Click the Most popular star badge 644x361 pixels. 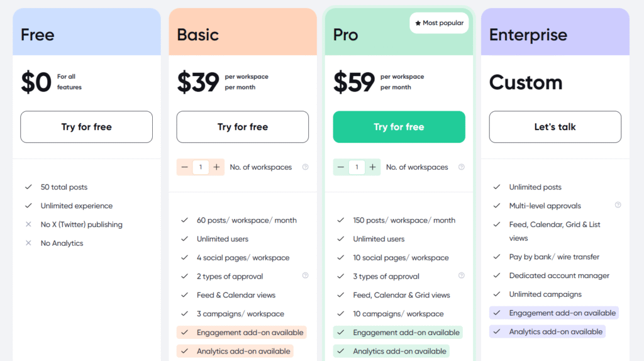pyautogui.click(x=439, y=23)
